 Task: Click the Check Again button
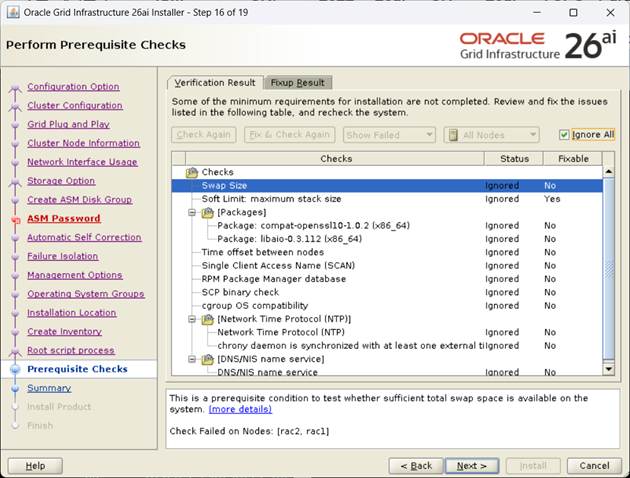[204, 135]
